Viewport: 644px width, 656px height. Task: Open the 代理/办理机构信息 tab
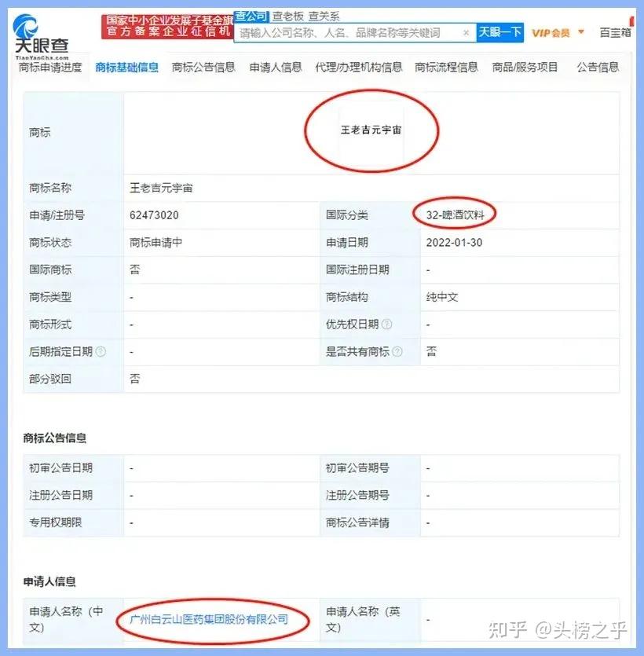359,68
